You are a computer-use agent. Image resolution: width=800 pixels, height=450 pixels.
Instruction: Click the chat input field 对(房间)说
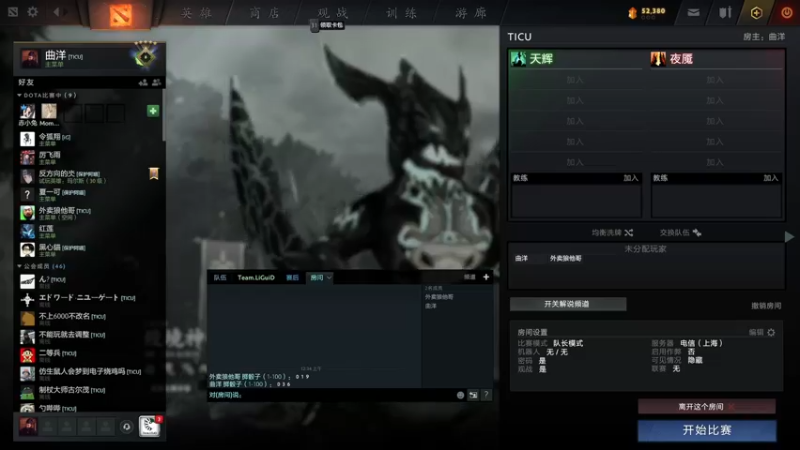pyautogui.click(x=331, y=395)
